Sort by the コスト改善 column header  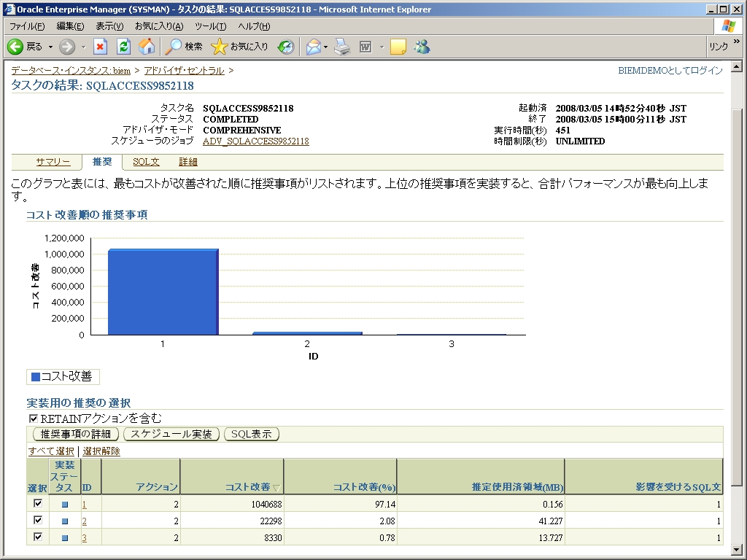tap(248, 486)
